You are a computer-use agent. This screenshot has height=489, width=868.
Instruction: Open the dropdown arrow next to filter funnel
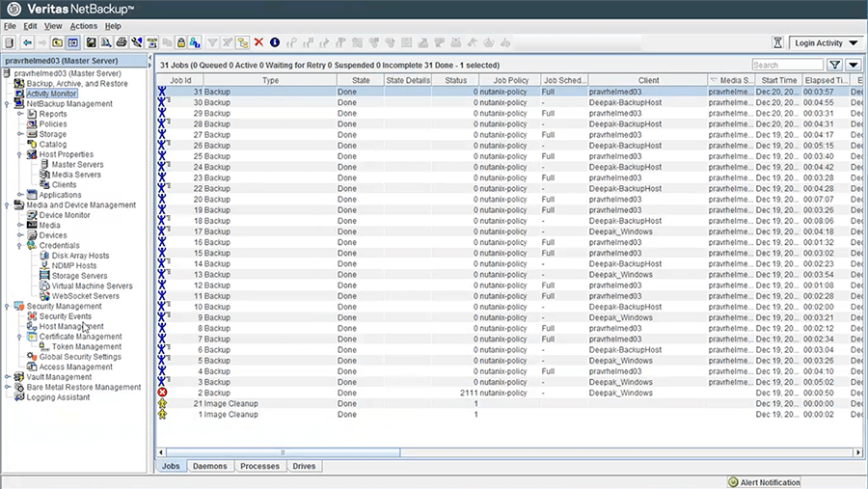pyautogui.click(x=854, y=65)
